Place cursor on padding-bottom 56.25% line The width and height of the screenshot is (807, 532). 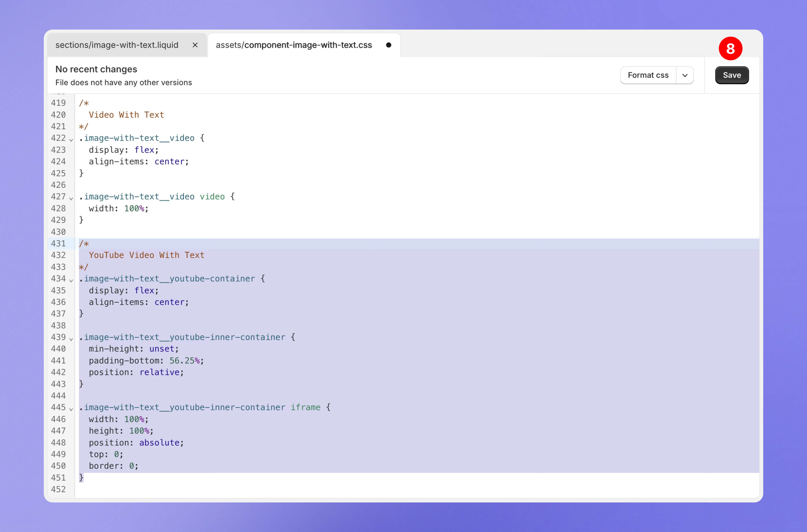pyautogui.click(x=146, y=361)
